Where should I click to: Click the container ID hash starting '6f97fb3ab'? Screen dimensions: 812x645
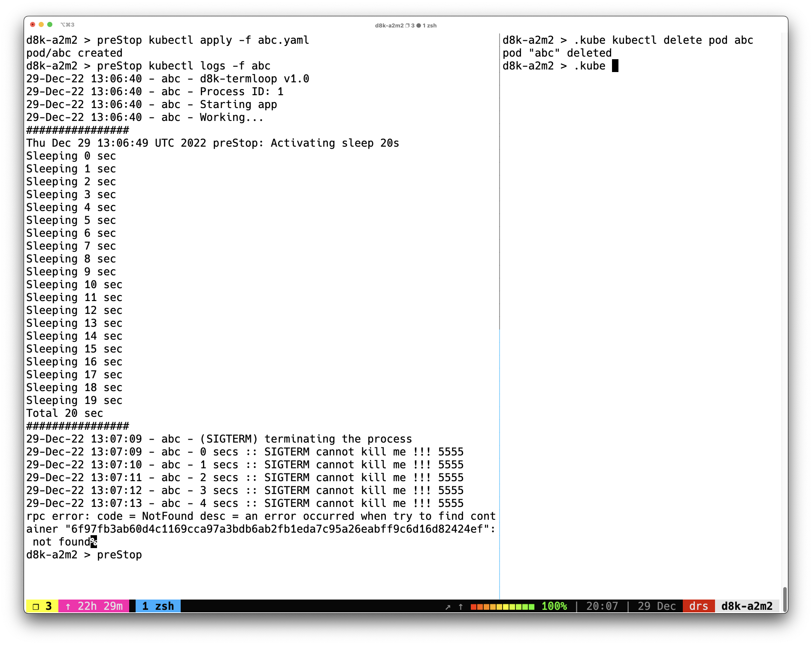[x=277, y=529]
